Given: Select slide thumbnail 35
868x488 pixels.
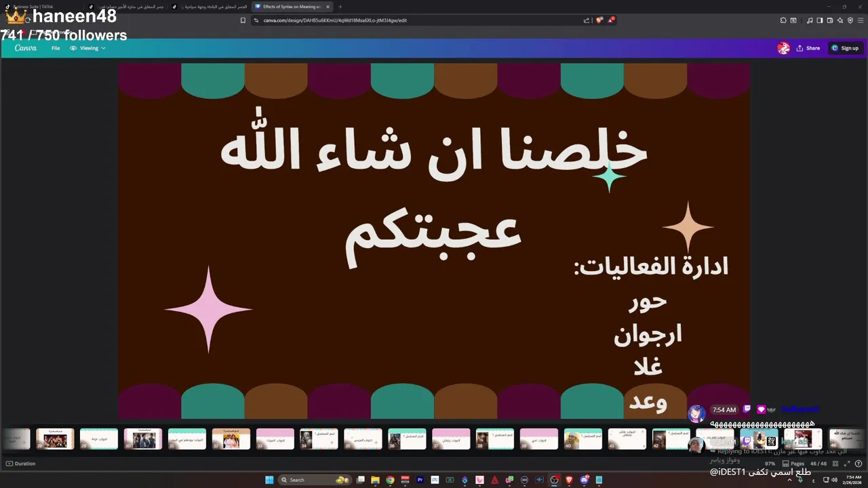Looking at the screenshot, I should pos(363,439).
